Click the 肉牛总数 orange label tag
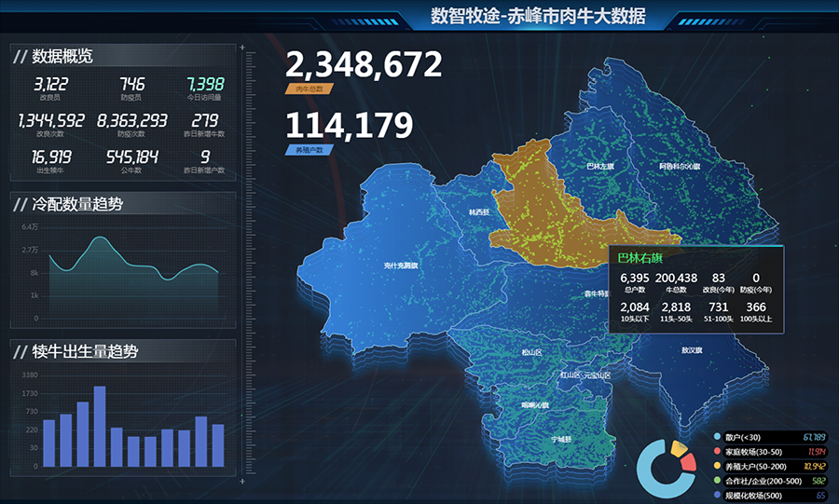The height and width of the screenshot is (504, 839). pyautogui.click(x=309, y=89)
